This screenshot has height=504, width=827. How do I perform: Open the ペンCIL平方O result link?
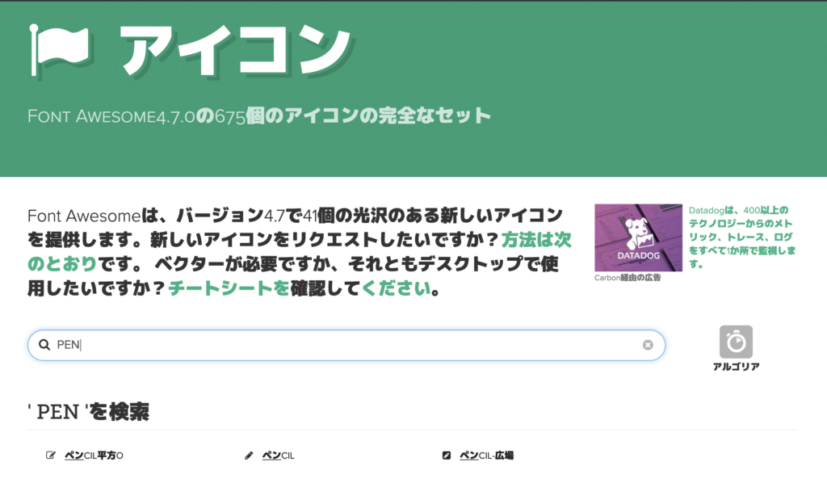click(x=94, y=456)
